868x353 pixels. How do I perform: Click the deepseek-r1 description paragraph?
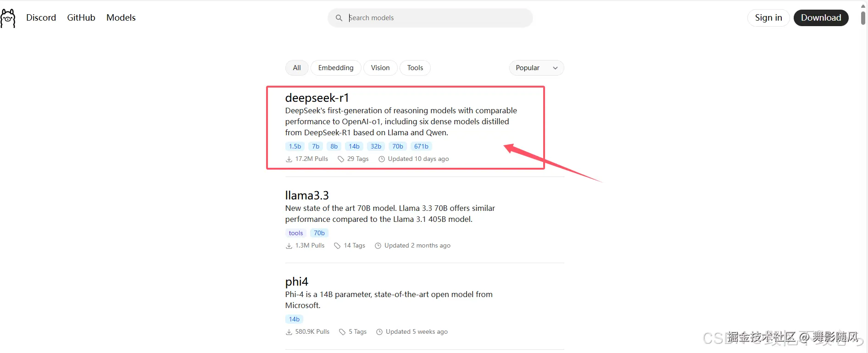tap(401, 121)
